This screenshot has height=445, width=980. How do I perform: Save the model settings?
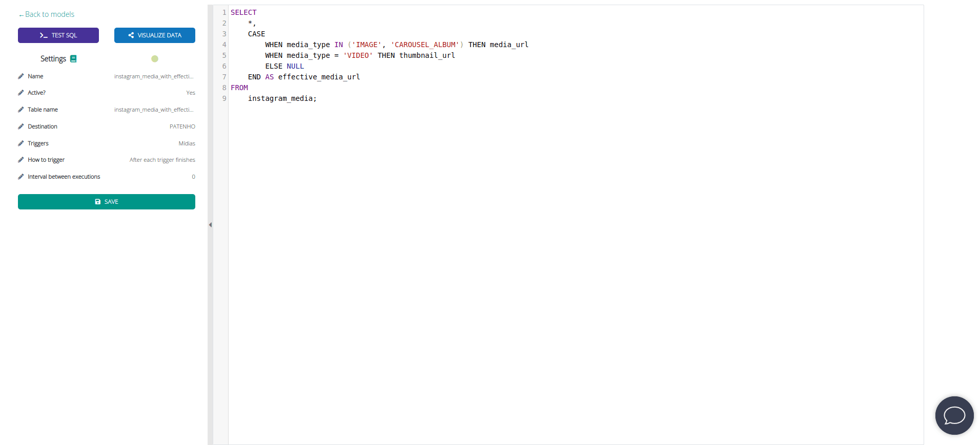pyautogui.click(x=107, y=202)
